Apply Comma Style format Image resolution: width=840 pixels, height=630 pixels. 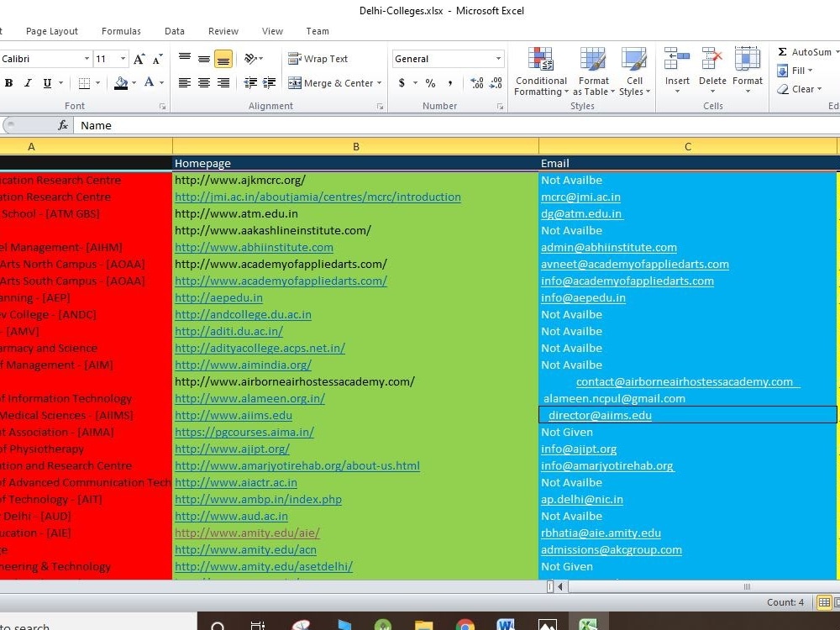[x=450, y=83]
